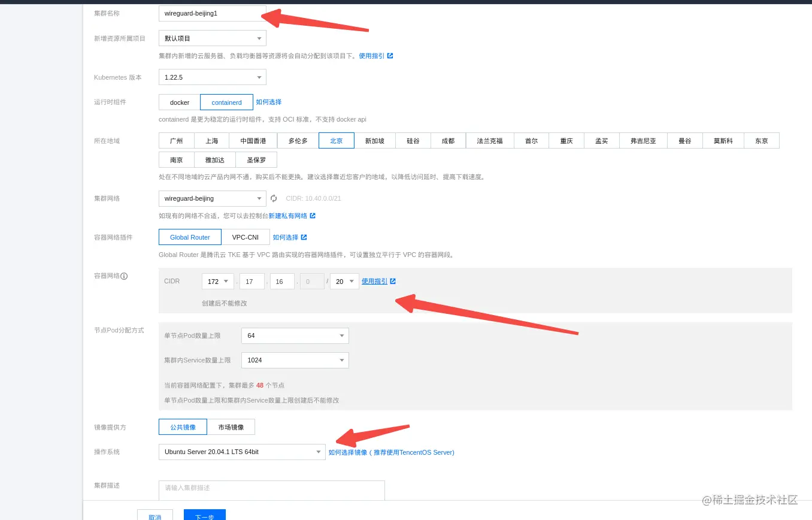Open the 如何选择 link beside containerd

click(x=268, y=102)
